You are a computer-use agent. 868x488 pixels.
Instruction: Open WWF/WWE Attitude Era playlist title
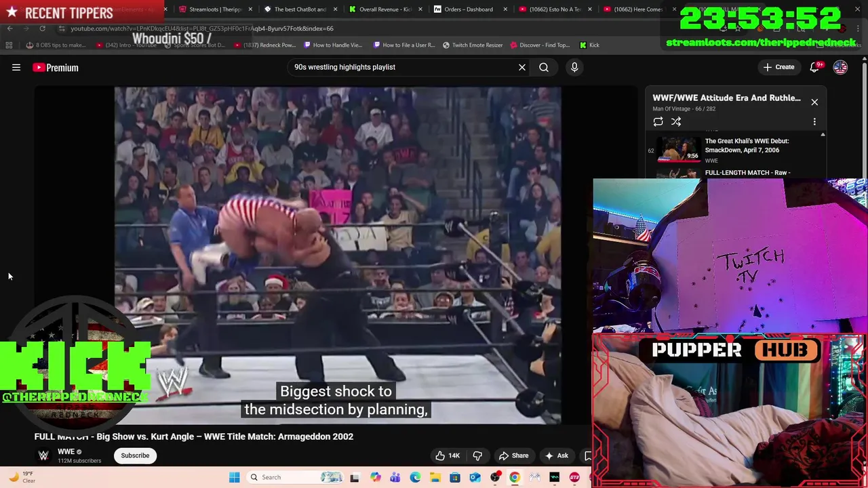[x=726, y=98]
